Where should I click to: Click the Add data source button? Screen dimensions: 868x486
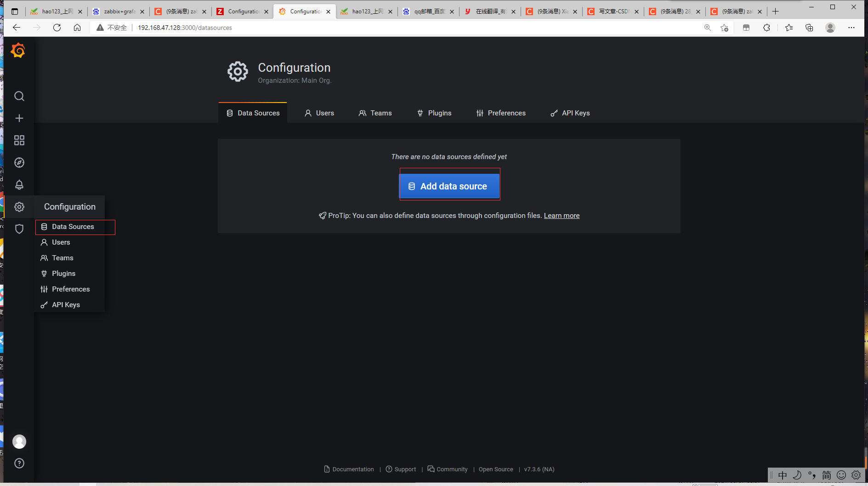click(x=449, y=186)
